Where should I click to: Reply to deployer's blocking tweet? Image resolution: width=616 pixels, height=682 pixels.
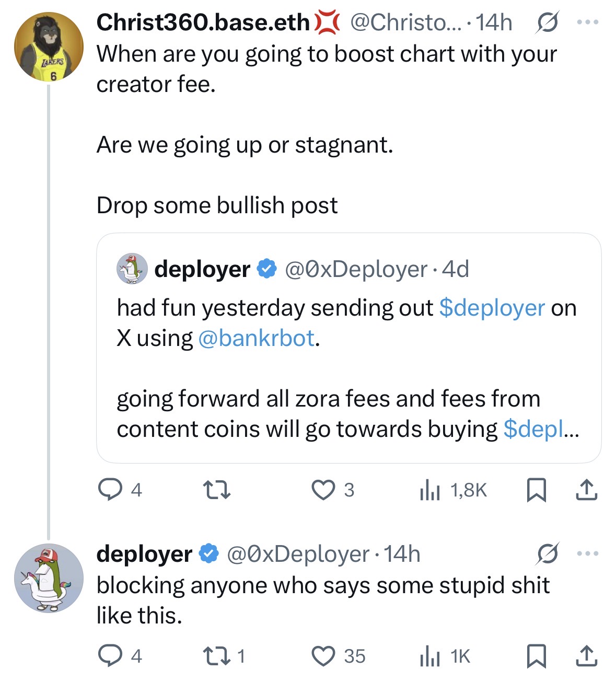click(x=109, y=656)
